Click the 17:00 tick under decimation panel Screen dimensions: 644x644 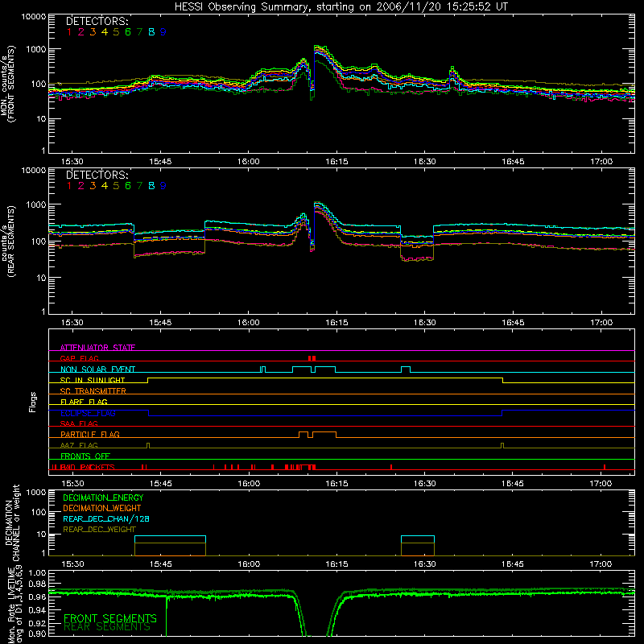pyautogui.click(x=601, y=564)
